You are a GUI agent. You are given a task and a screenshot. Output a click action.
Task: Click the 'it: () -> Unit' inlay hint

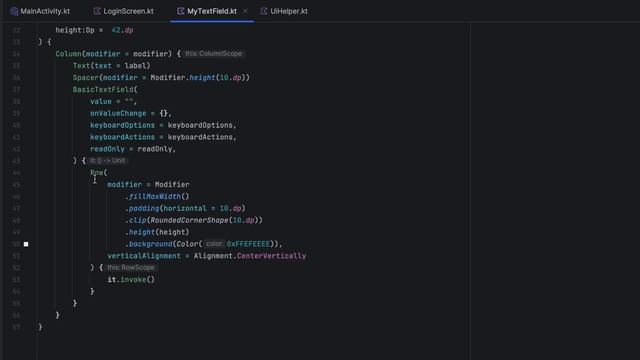point(108,161)
